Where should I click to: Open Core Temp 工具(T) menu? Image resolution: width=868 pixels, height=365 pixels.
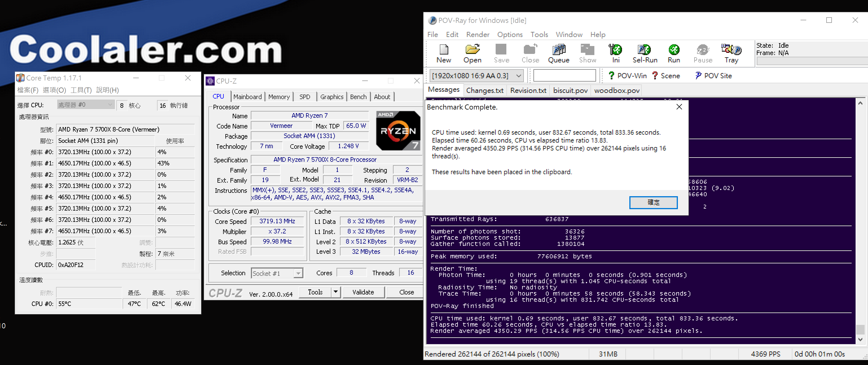point(81,90)
